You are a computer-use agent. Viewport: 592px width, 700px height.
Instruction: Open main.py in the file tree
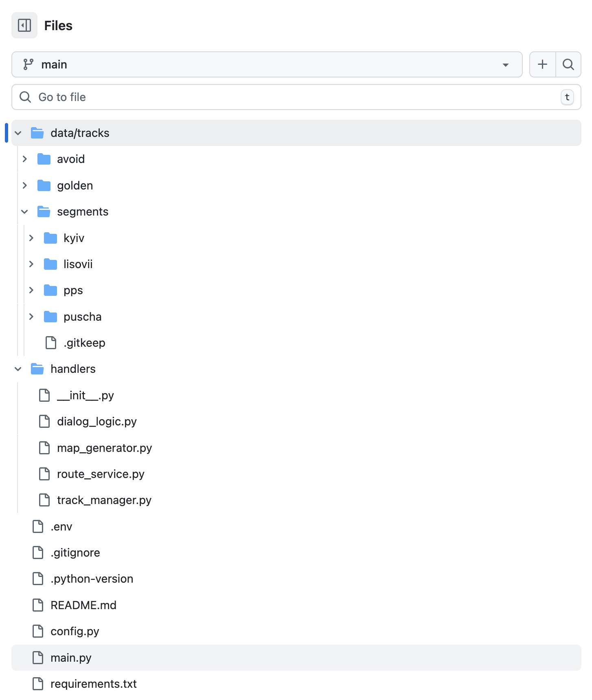point(71,658)
